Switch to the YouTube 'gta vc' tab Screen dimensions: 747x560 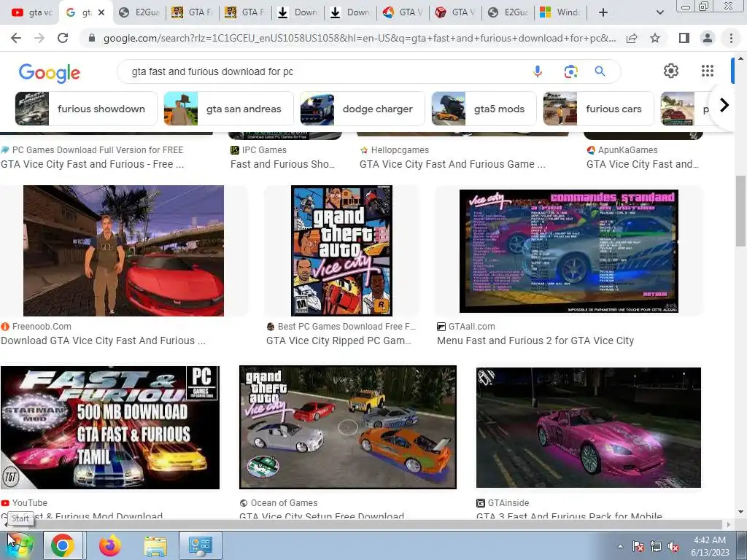coord(31,12)
